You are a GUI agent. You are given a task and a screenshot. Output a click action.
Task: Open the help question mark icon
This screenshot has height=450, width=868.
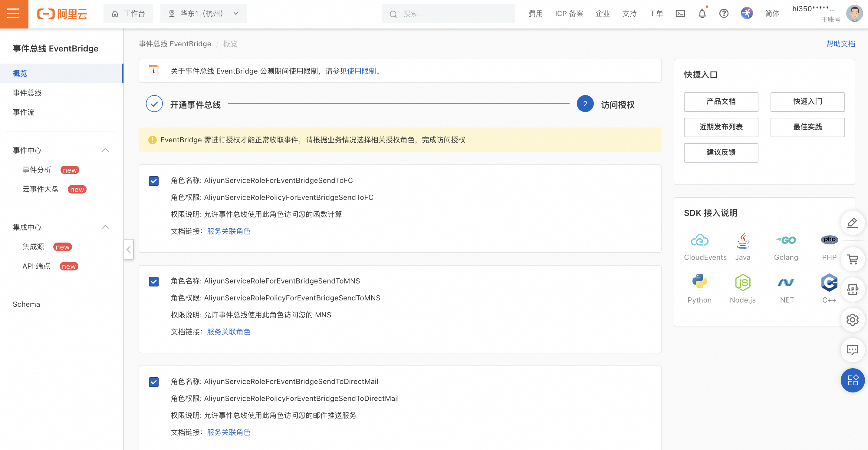(723, 14)
